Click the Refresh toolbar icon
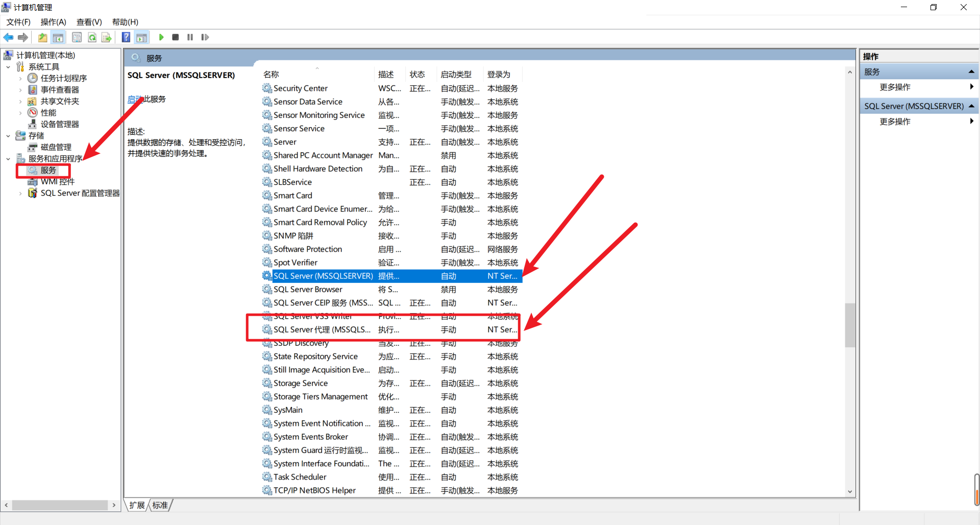 92,37
